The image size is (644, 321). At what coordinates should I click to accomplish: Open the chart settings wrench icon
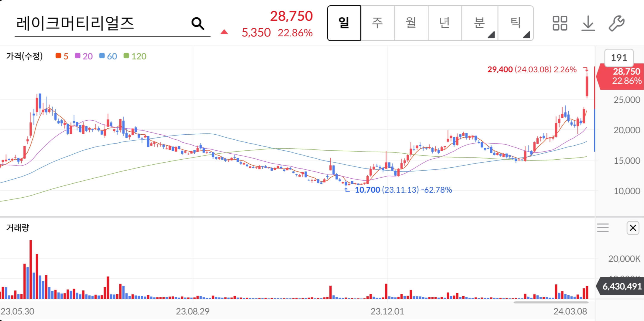tap(616, 24)
